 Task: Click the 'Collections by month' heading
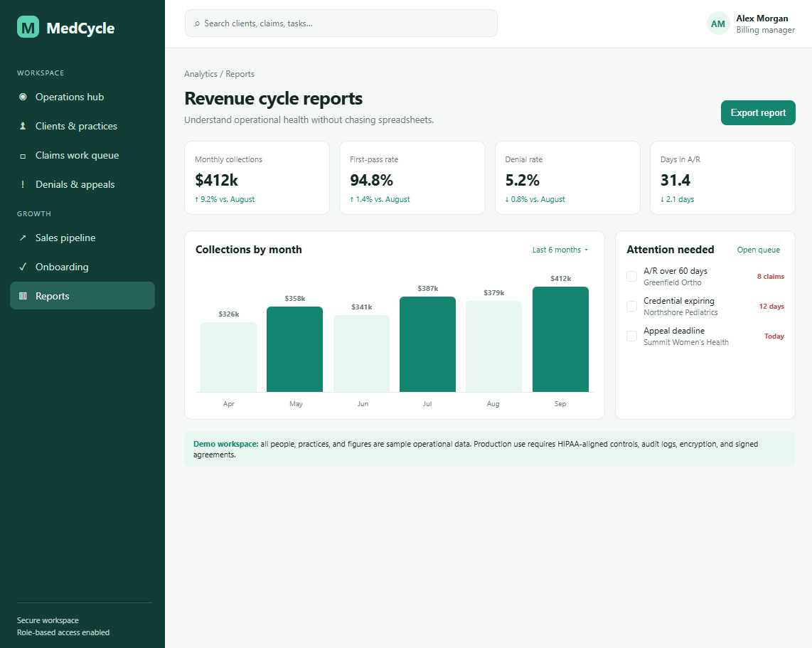[249, 250]
